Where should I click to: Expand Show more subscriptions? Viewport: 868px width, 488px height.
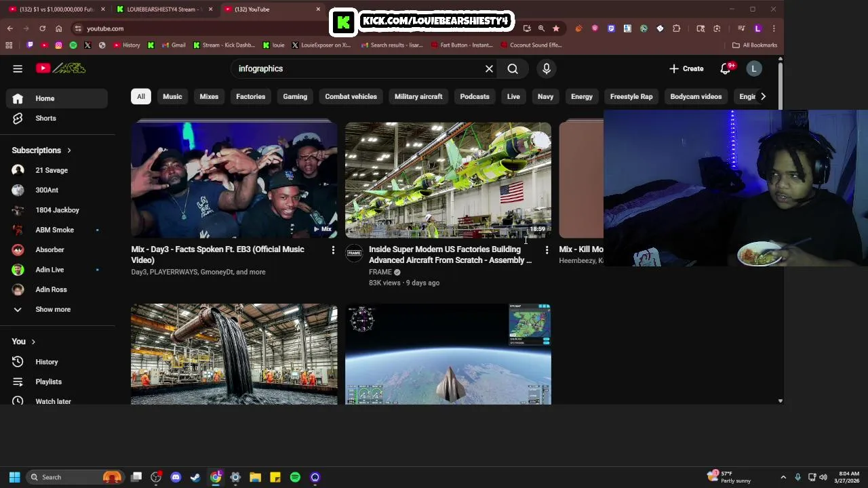pos(57,309)
